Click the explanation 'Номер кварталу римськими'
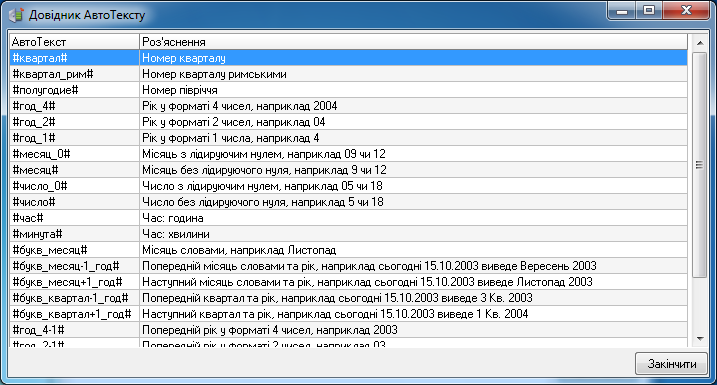717x385 pixels. pos(214,74)
